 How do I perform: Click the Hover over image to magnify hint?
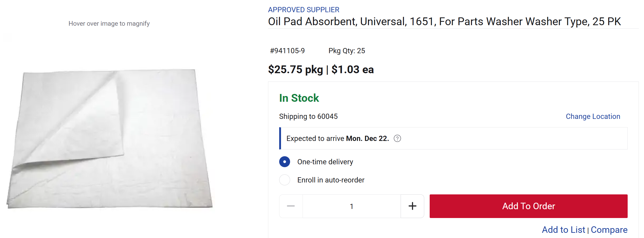109,24
